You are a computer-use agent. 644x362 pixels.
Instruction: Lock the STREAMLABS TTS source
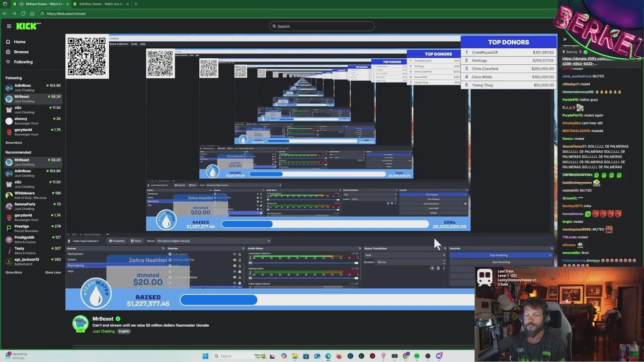pos(239,260)
